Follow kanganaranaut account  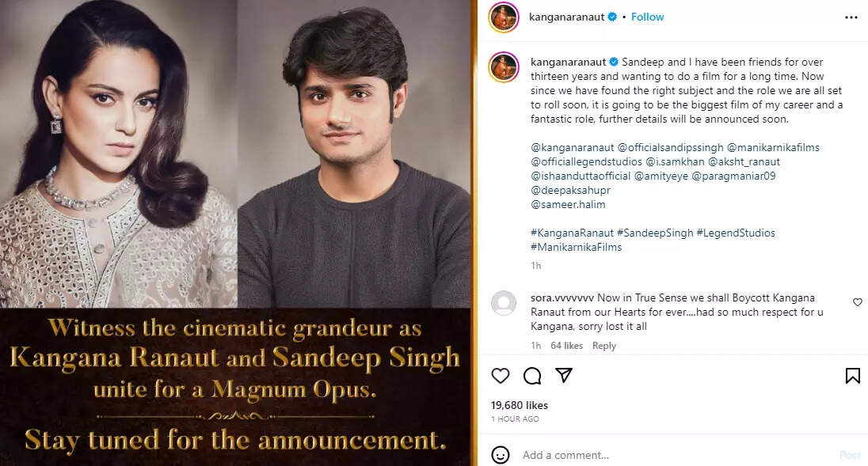648,17
